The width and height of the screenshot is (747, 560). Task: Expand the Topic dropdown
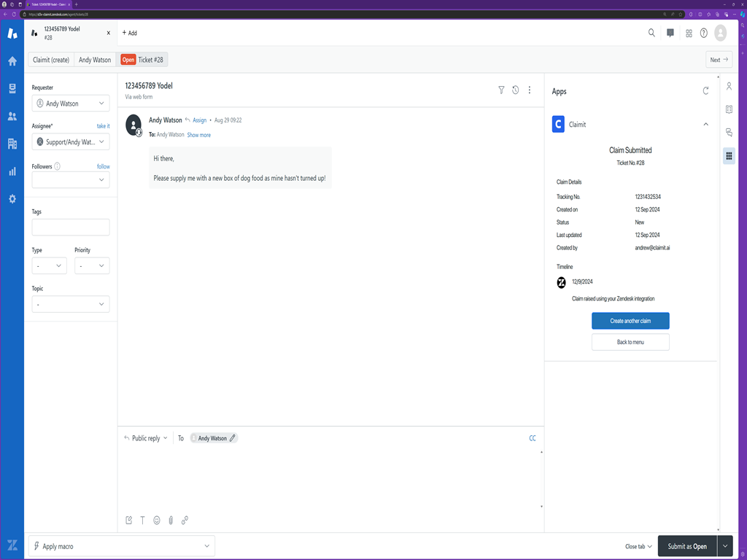click(70, 304)
